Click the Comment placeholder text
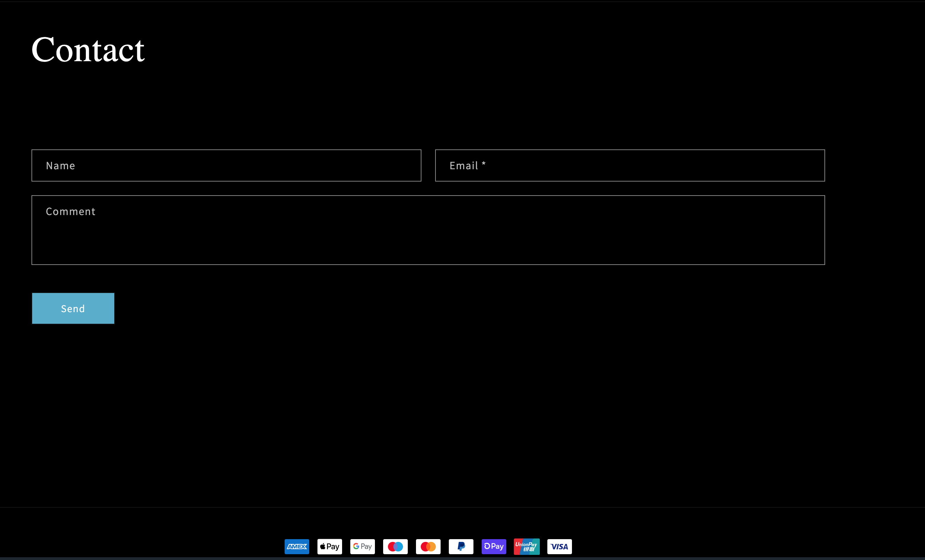This screenshot has height=560, width=925. 70,211
